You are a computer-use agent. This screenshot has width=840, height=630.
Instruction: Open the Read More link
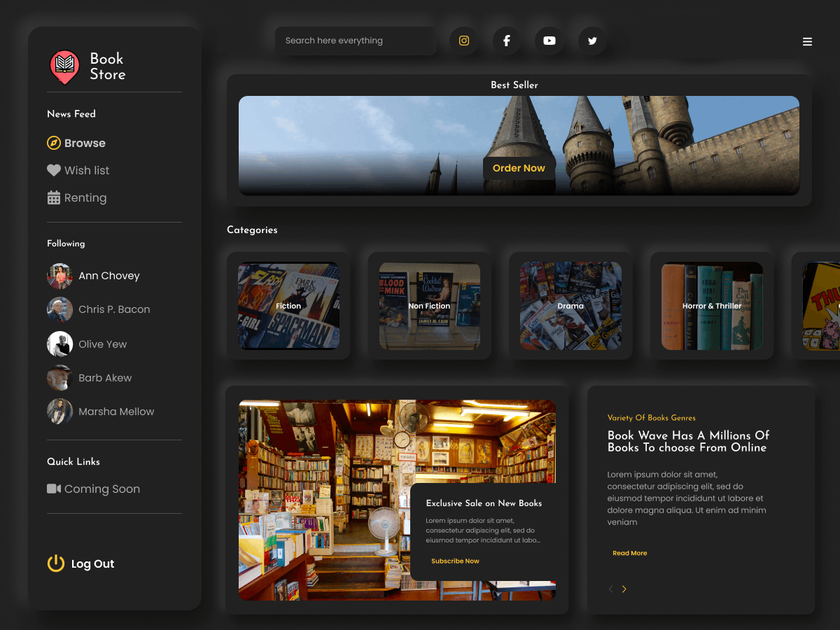[x=629, y=553]
